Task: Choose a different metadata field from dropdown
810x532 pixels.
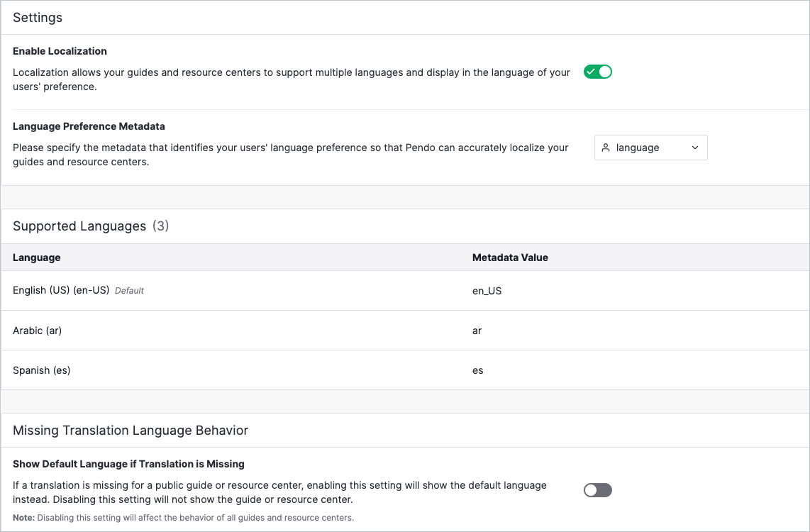Action: (650, 148)
